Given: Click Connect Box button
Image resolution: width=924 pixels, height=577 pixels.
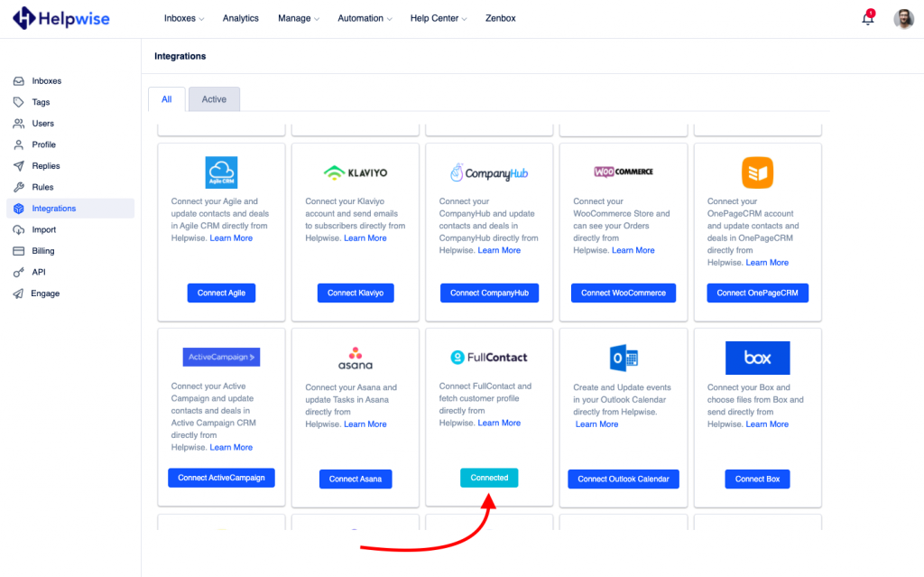Looking at the screenshot, I should point(757,479).
